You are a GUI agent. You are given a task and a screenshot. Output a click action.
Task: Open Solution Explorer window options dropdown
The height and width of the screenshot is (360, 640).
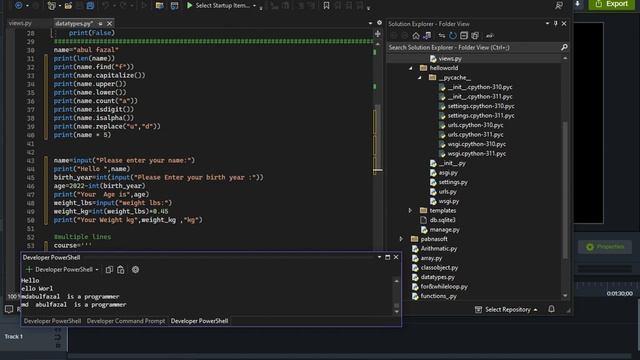pos(547,24)
